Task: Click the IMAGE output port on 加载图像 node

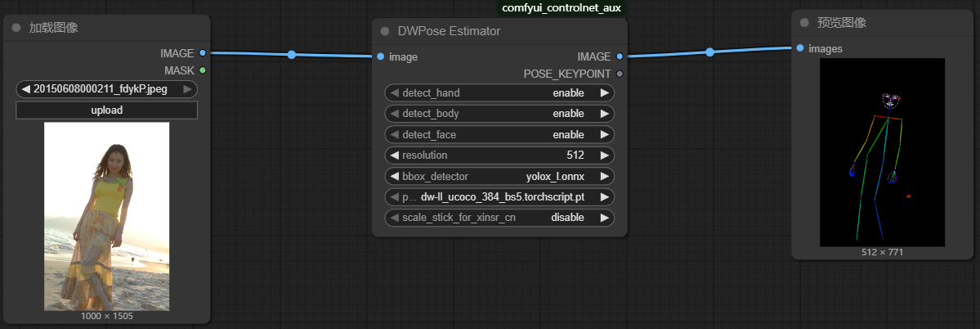Action: click(203, 53)
